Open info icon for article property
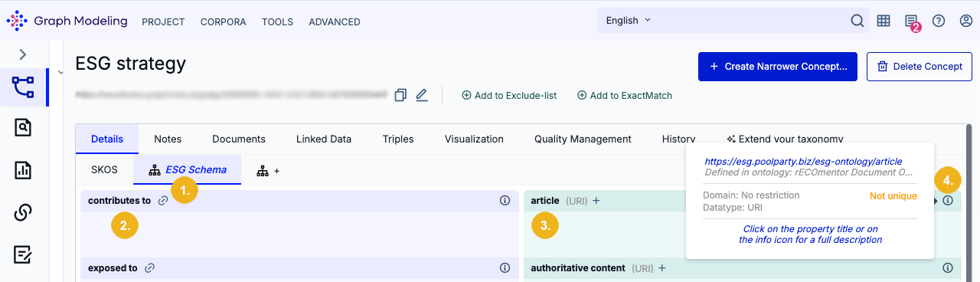980x282 pixels. point(948,201)
